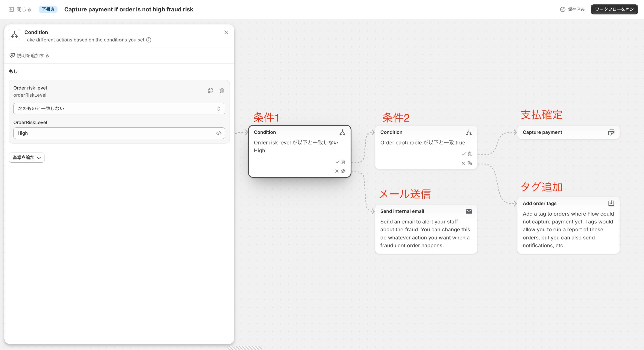Click the 閉じる button at top left

20,9
